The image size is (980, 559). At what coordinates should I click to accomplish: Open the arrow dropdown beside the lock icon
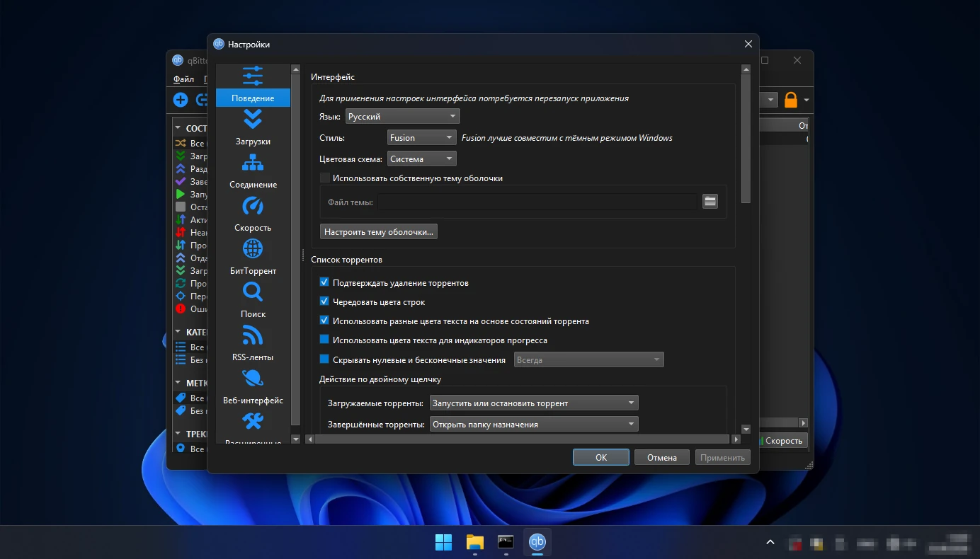click(x=807, y=100)
